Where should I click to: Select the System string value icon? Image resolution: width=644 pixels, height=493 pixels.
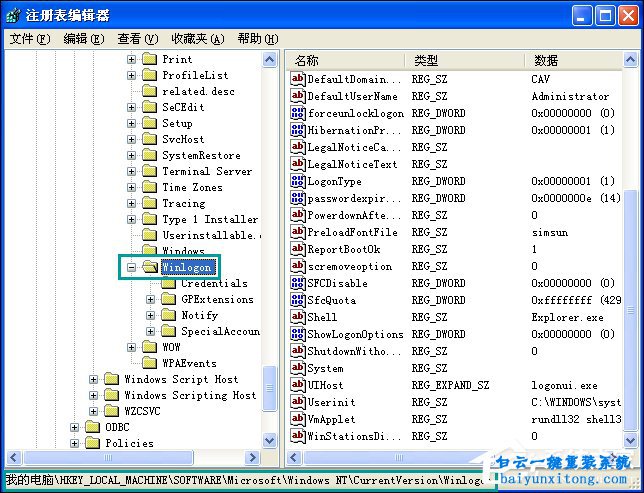[x=298, y=368]
